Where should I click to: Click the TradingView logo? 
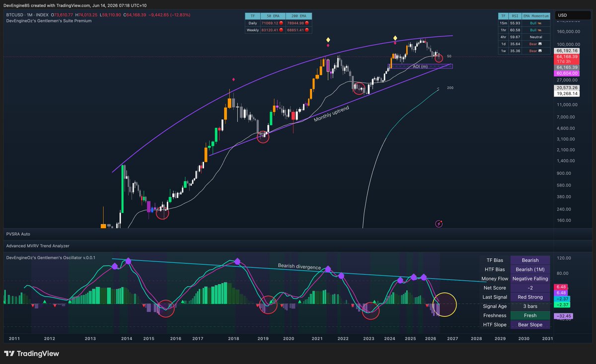tap(32, 354)
